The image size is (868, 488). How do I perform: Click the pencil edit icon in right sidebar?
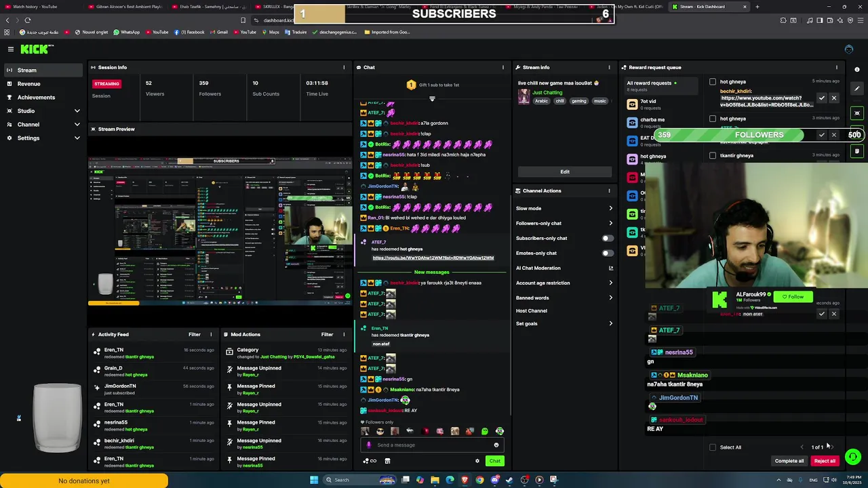click(x=857, y=88)
